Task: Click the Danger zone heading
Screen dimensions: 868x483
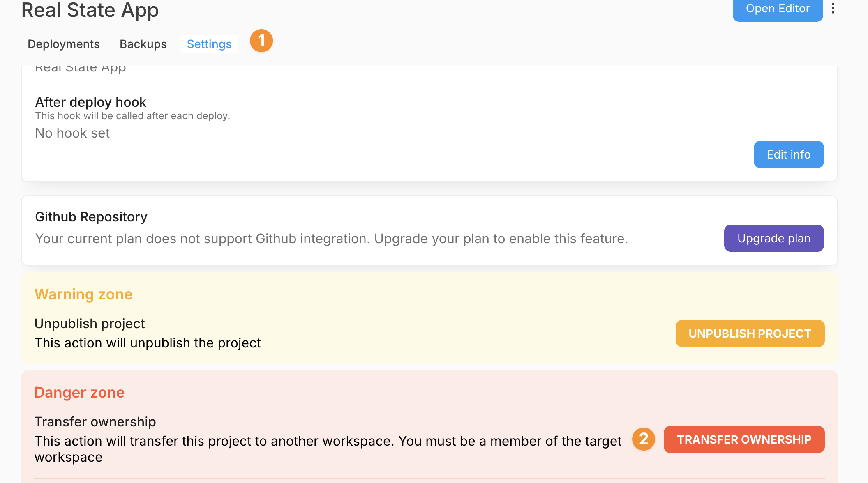Action: 79,393
